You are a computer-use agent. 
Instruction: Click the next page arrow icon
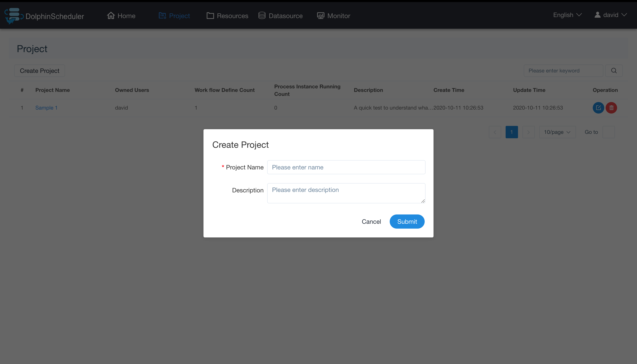(528, 132)
